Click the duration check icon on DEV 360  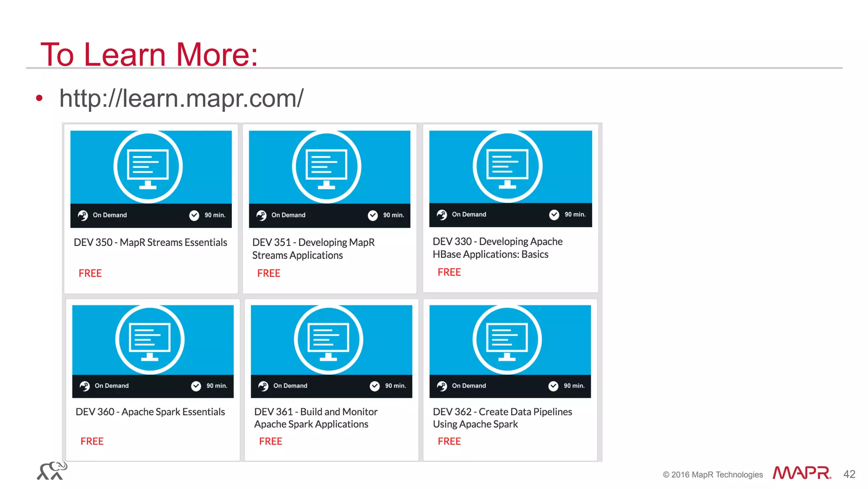pos(196,386)
